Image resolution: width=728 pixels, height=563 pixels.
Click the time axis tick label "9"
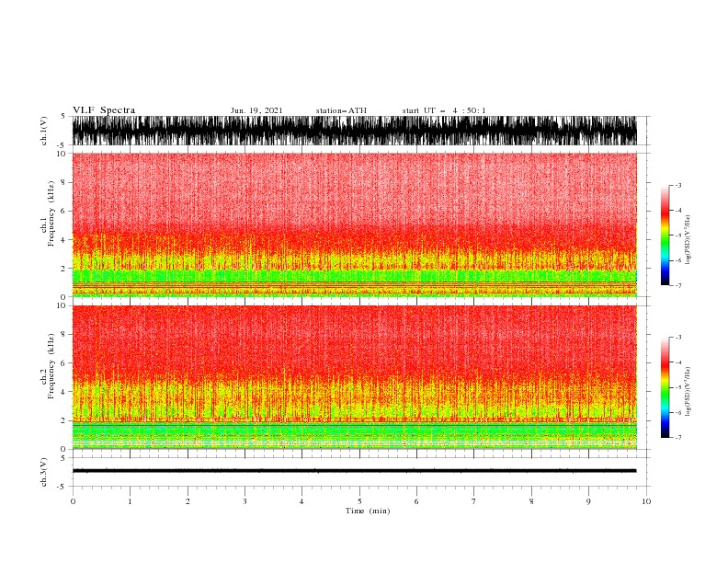(x=588, y=501)
